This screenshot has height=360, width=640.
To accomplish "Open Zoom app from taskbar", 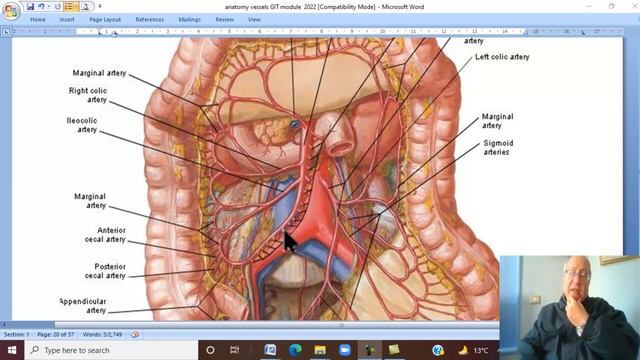I will click(x=345, y=350).
